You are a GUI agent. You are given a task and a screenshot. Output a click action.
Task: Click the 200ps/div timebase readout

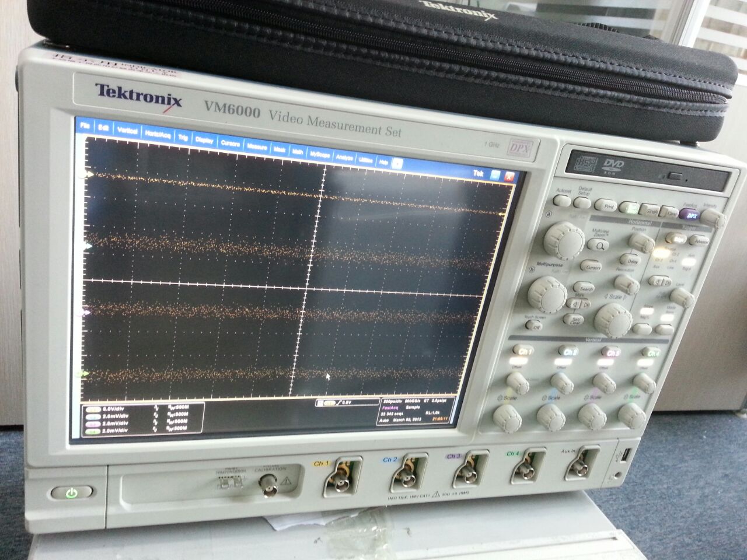click(x=394, y=401)
